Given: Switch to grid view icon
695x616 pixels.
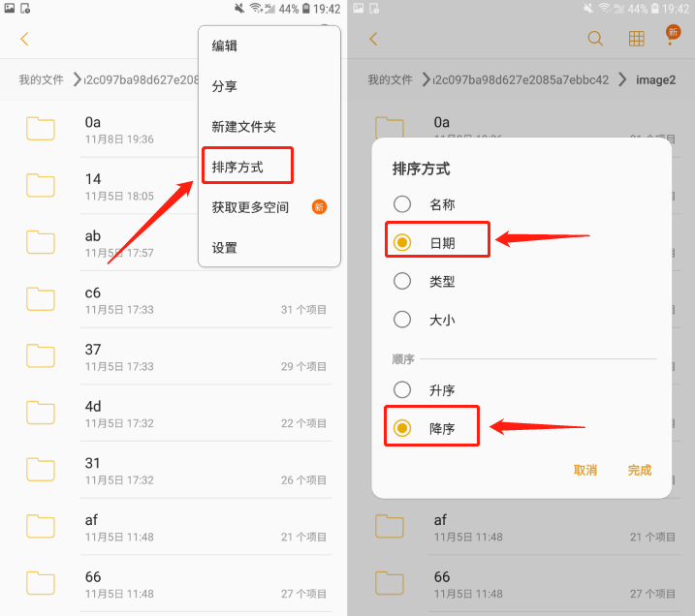Looking at the screenshot, I should coord(636,39).
